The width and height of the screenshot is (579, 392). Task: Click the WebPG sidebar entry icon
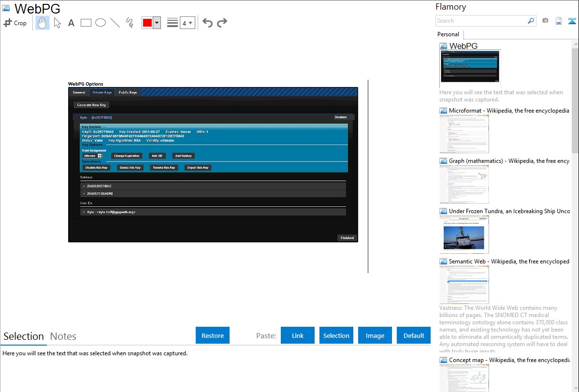(x=443, y=46)
